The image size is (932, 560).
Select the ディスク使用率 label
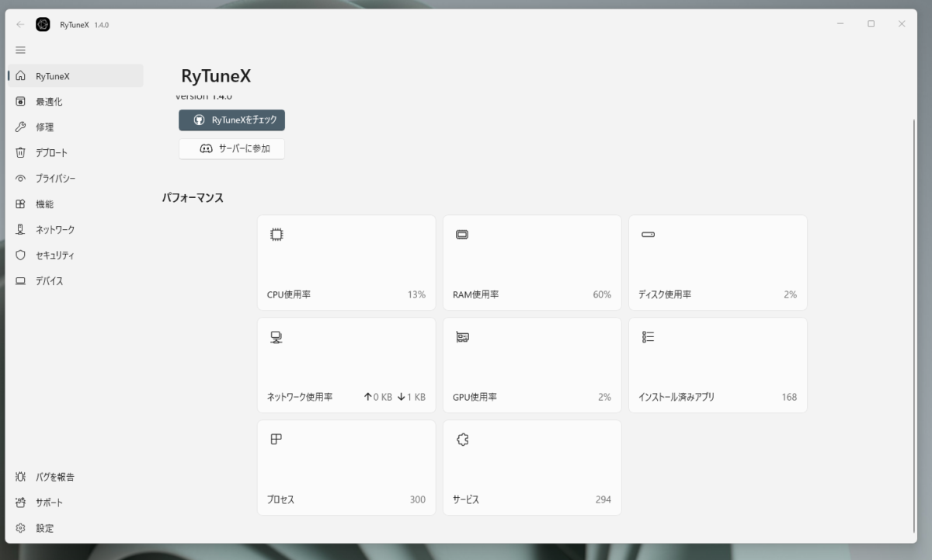click(x=665, y=295)
